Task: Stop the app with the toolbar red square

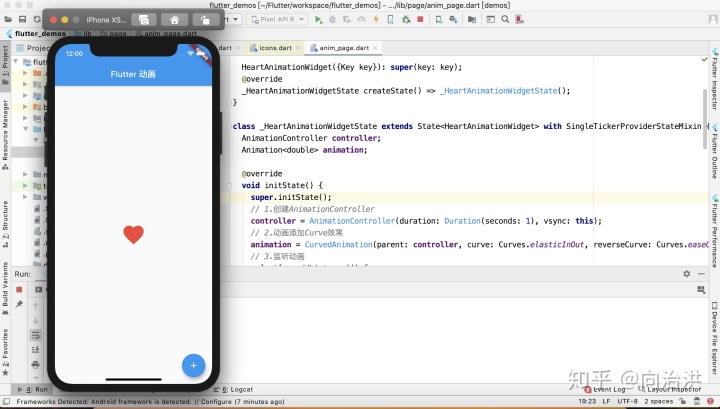Action: 420,19
